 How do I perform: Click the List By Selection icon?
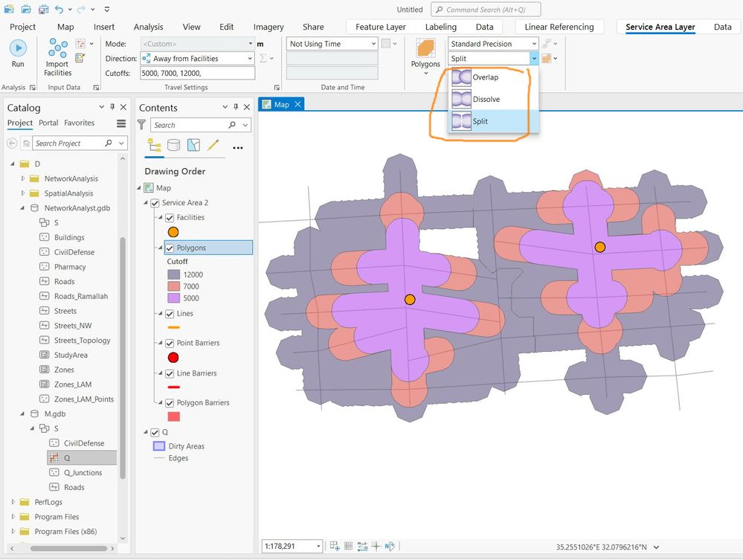click(193, 146)
